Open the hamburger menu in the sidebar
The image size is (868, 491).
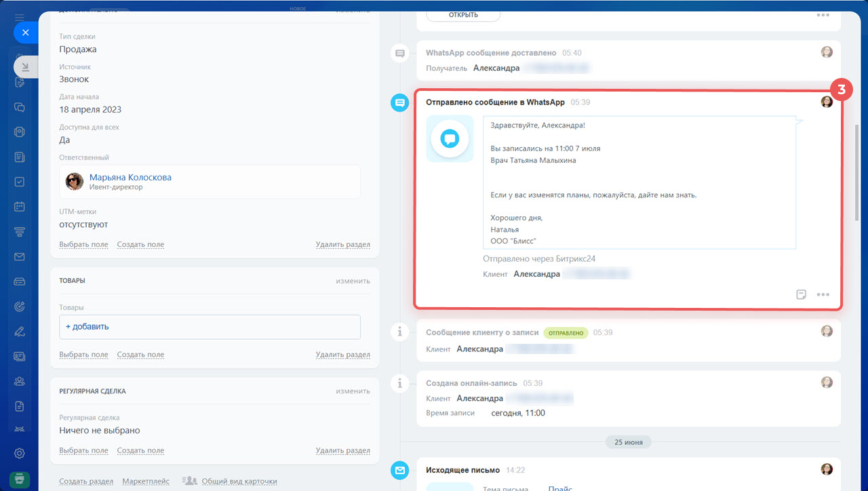[x=20, y=17]
